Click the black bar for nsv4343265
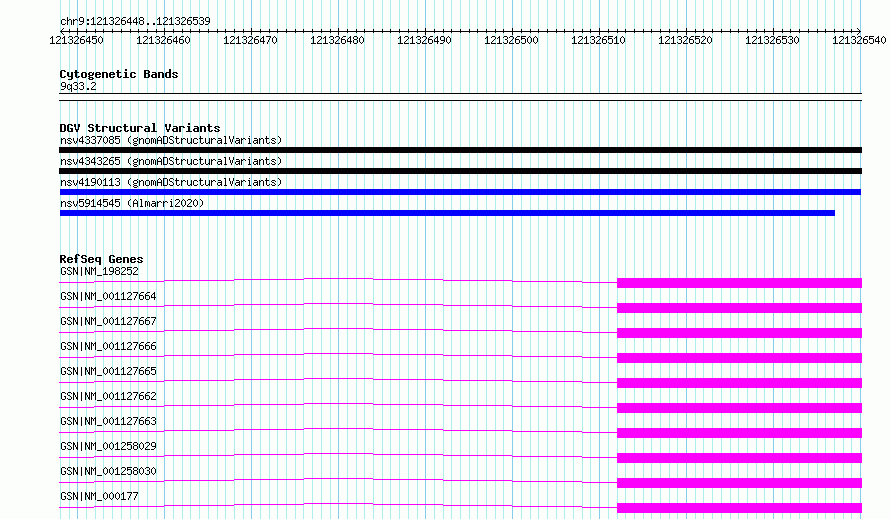890x519 pixels. (460, 171)
